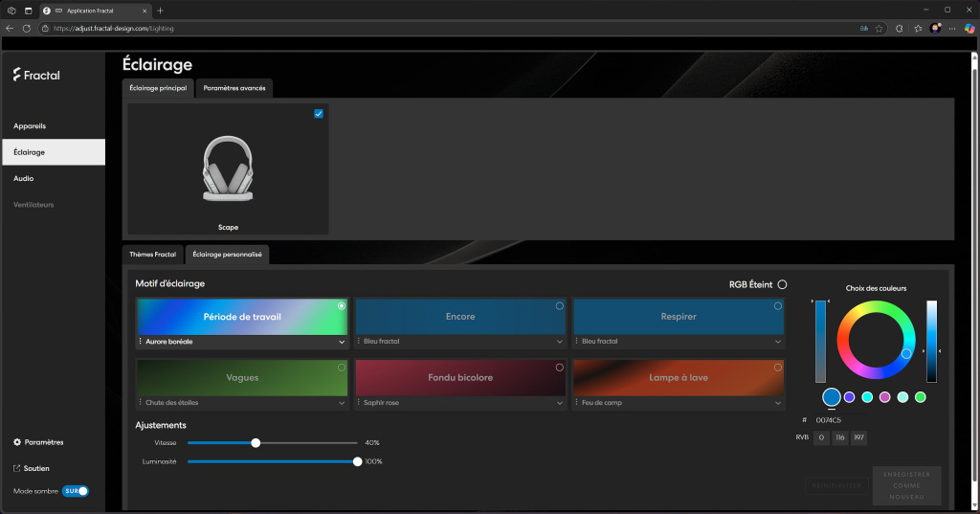The height and width of the screenshot is (514, 980).
Task: Click the Vitesse speed slider handle
Action: tap(256, 443)
